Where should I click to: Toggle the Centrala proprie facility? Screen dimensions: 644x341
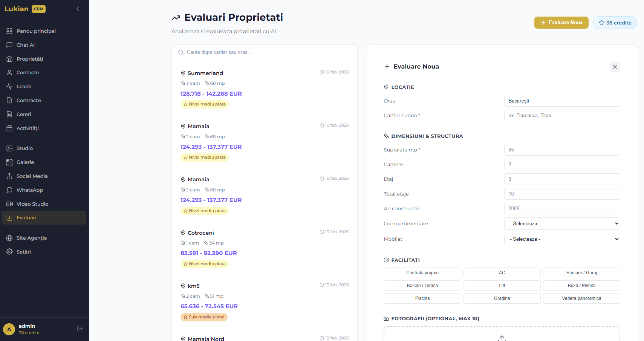[x=422, y=273]
